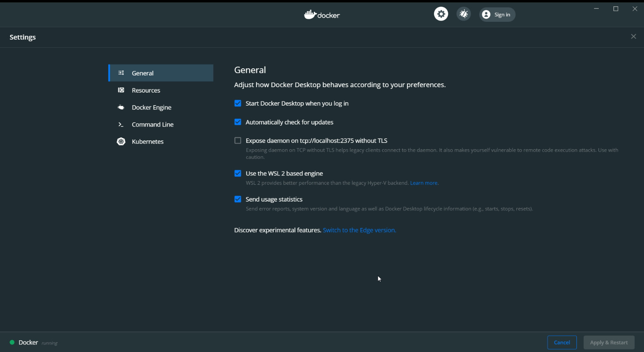Open the settings gear icon in header
This screenshot has height=352, width=644.
click(x=441, y=14)
